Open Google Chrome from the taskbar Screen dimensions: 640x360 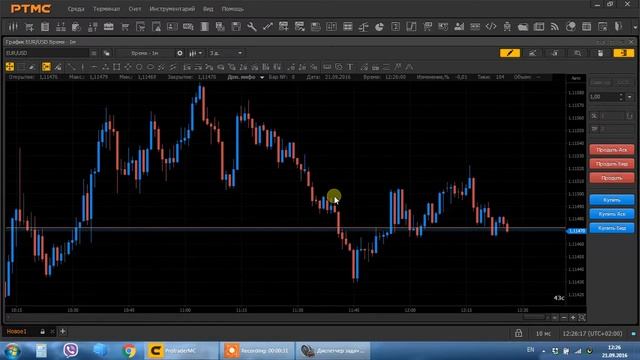tap(129, 350)
